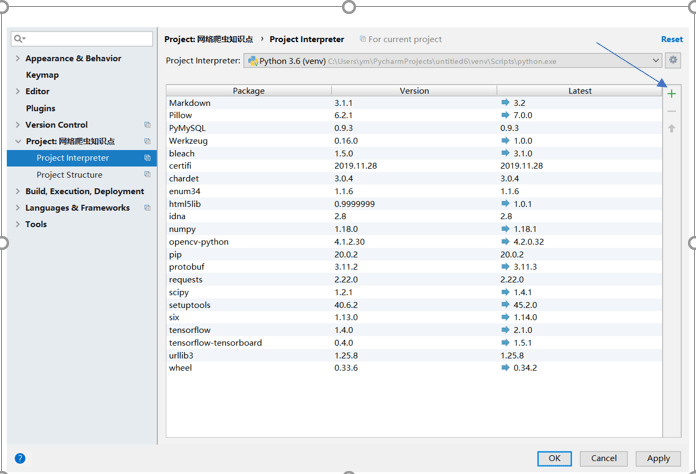Screen dimensions: 696x474
Task: Select the bleach package row
Action: click(414, 153)
